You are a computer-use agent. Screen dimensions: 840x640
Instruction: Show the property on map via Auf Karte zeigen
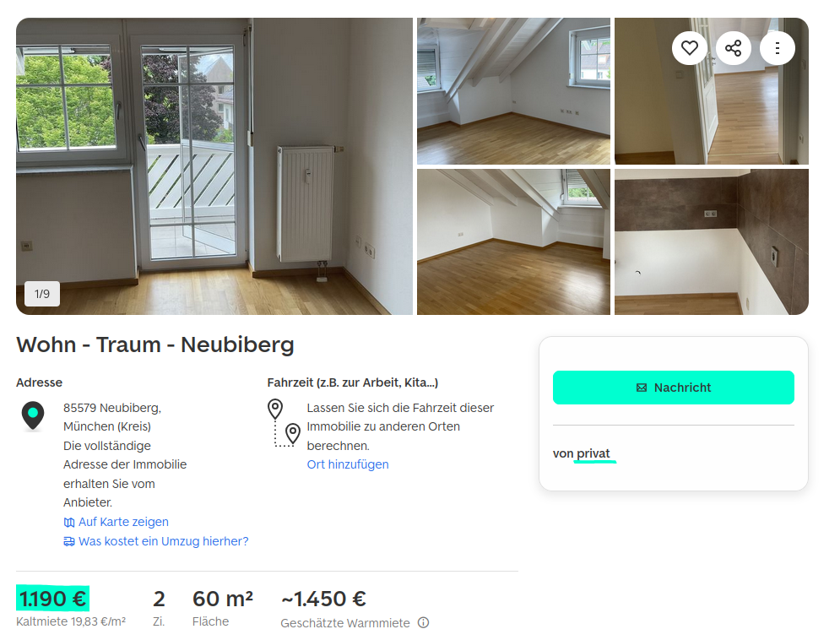[x=123, y=522]
